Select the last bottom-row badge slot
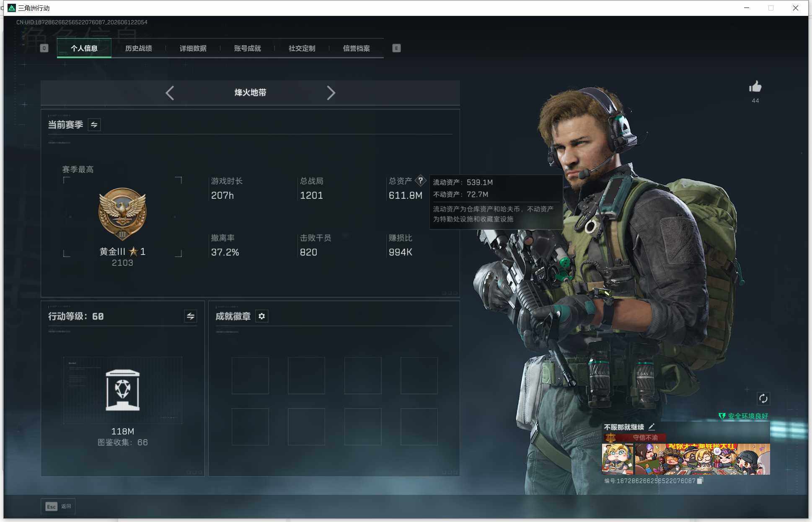Image resolution: width=812 pixels, height=522 pixels. click(x=419, y=427)
